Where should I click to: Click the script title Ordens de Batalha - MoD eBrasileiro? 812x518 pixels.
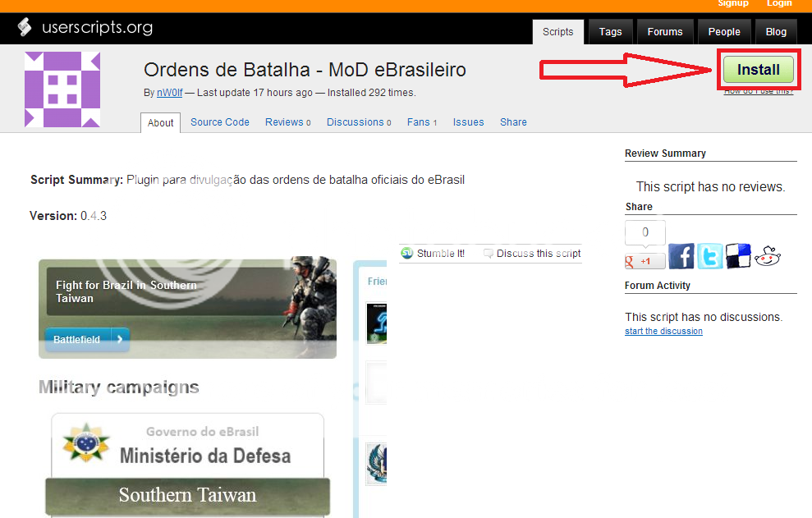(305, 70)
